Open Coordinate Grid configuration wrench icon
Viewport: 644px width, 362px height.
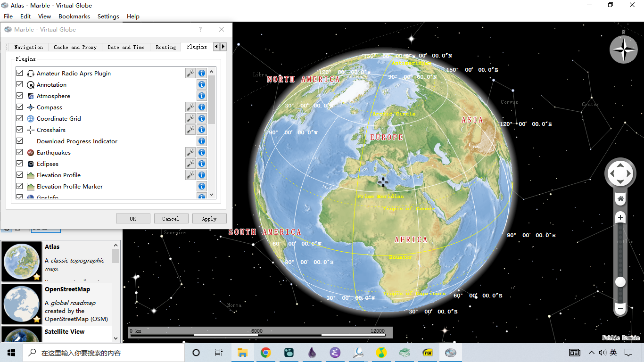tap(190, 118)
